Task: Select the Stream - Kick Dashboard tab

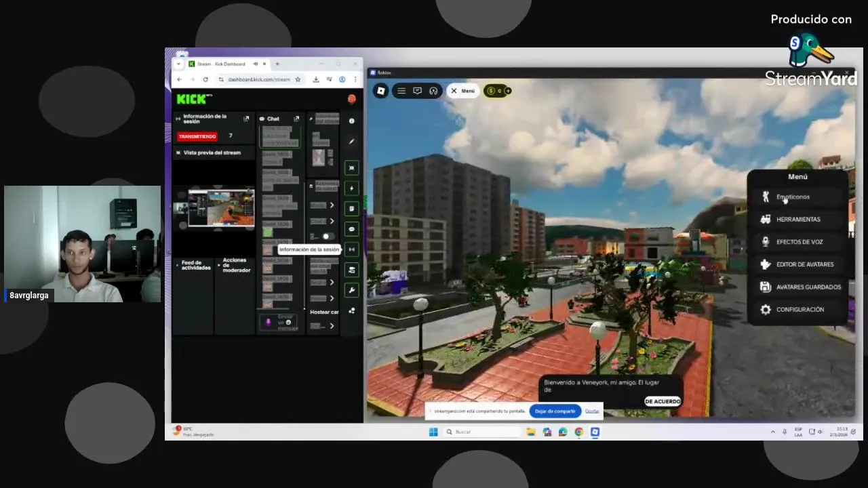Action: pos(227,64)
